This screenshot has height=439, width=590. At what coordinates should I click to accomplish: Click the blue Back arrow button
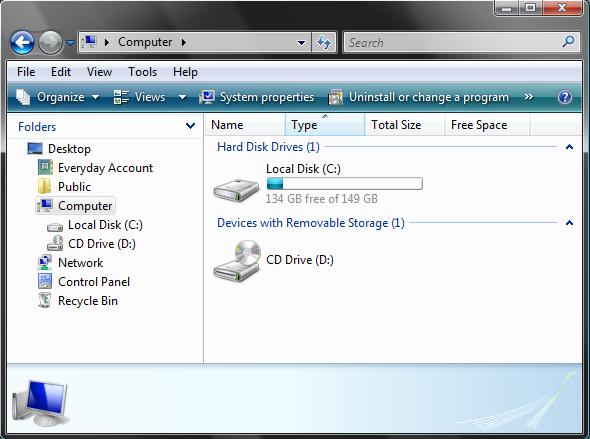[x=22, y=42]
